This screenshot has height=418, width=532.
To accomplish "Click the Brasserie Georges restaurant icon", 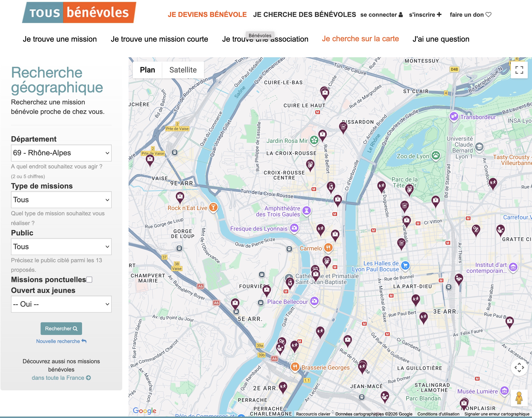I will pyautogui.click(x=295, y=367).
